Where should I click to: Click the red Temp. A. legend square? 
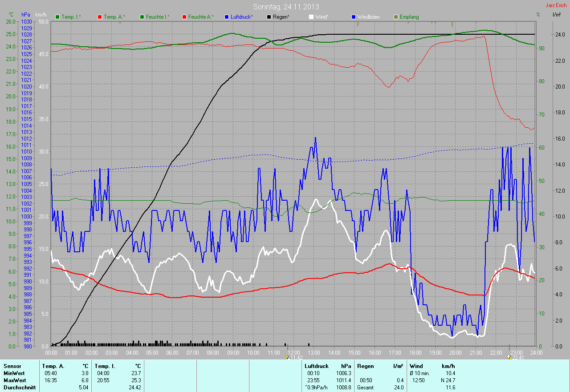tap(100, 17)
